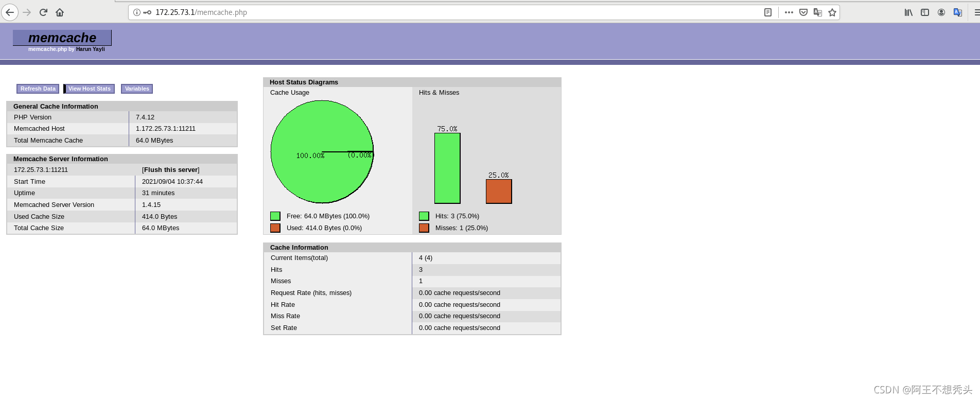
Task: Click the translate icon inside the address bar
Action: (x=818, y=12)
